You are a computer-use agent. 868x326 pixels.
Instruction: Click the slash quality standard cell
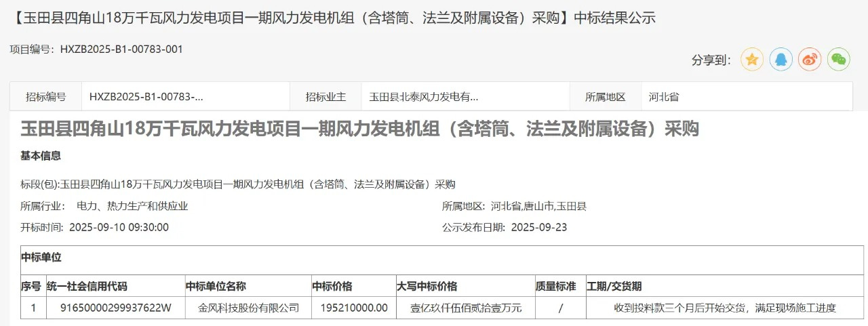pyautogui.click(x=560, y=308)
